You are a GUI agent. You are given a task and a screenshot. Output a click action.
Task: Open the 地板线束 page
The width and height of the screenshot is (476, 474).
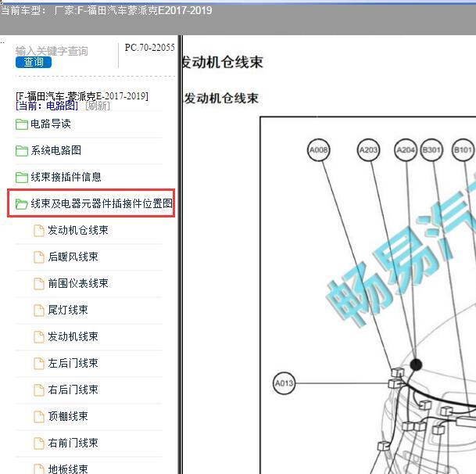[68, 469]
